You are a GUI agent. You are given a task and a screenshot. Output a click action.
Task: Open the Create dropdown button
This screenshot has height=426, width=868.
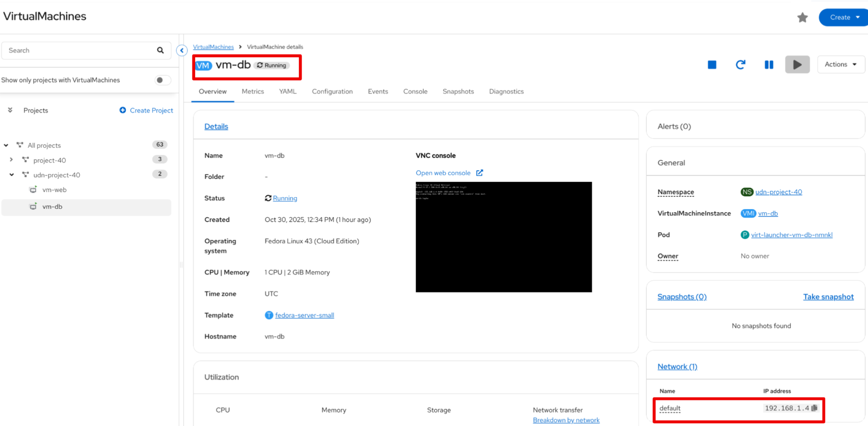click(x=844, y=17)
